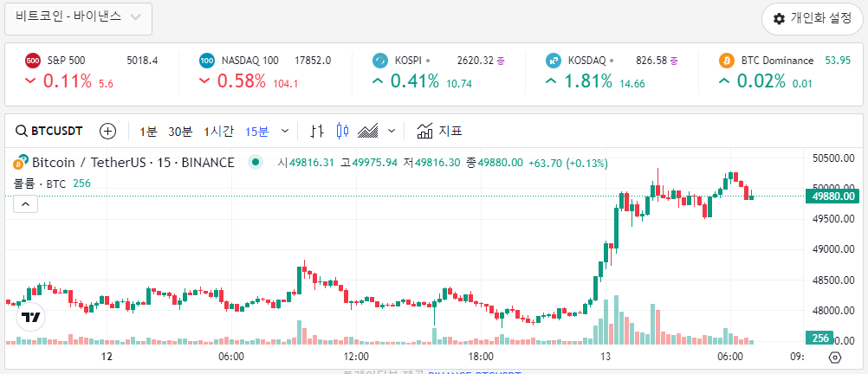Viewport: 868px width, 374px height.
Task: Click the 49000.00 price axis label
Action: [833, 249]
